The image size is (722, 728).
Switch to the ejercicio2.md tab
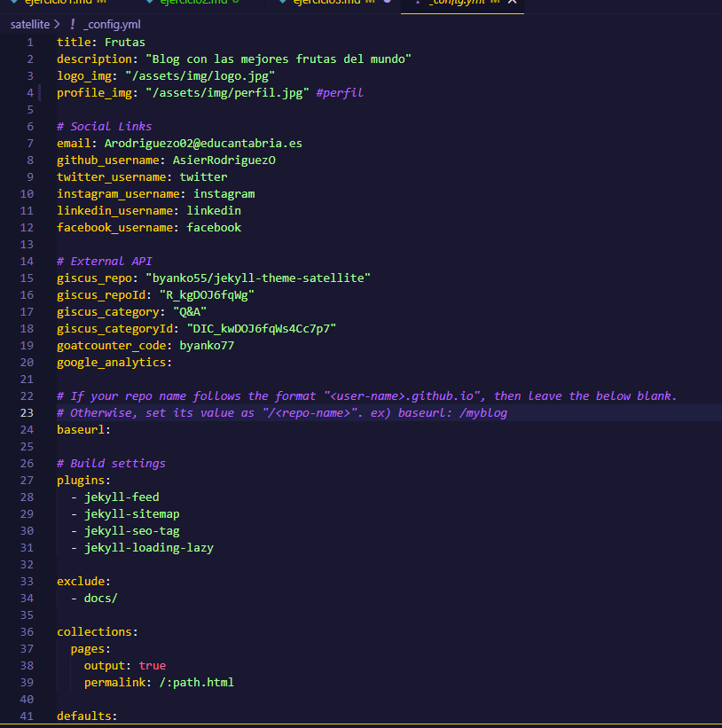click(x=192, y=3)
